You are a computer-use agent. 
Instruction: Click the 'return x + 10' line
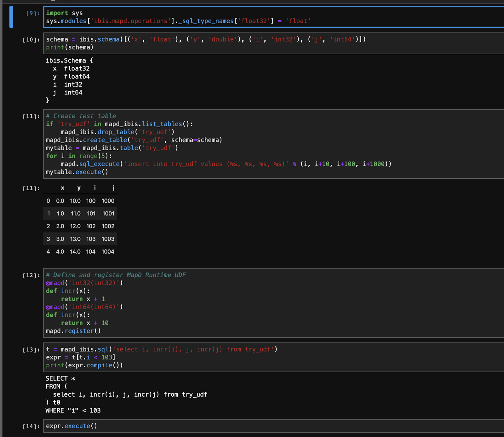[85, 323]
